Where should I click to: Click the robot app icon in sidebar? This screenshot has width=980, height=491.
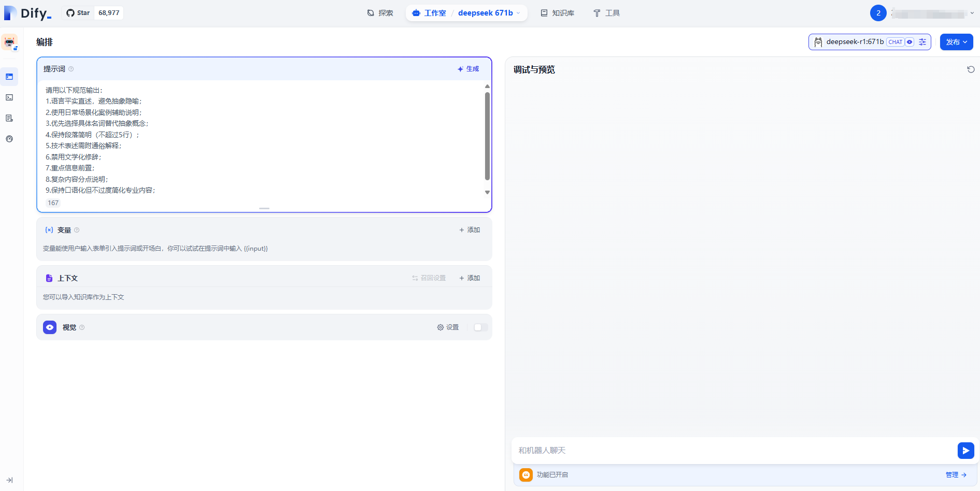(x=9, y=42)
